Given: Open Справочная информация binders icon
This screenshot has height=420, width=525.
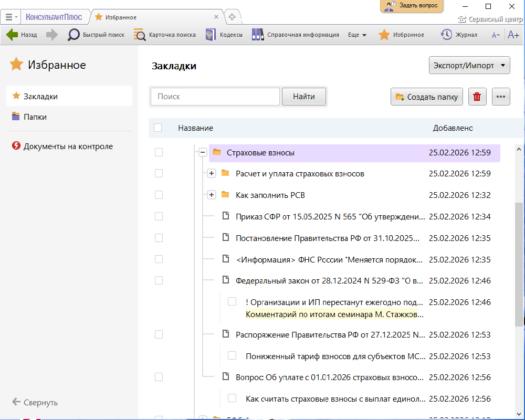Looking at the screenshot, I should pyautogui.click(x=258, y=35).
